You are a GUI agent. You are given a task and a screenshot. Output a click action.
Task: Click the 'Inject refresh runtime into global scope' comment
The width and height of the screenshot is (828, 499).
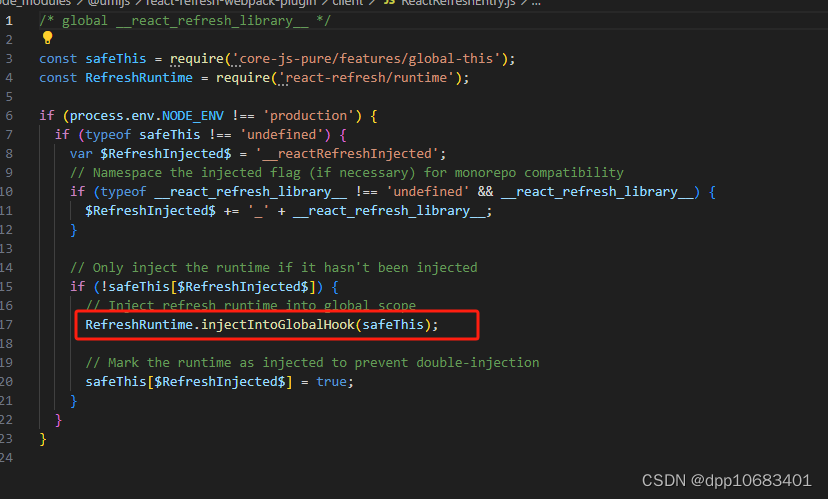point(251,305)
